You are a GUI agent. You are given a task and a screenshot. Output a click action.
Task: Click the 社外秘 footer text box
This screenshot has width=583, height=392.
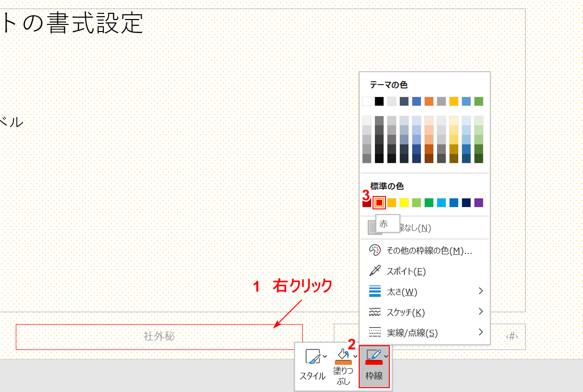click(x=159, y=337)
